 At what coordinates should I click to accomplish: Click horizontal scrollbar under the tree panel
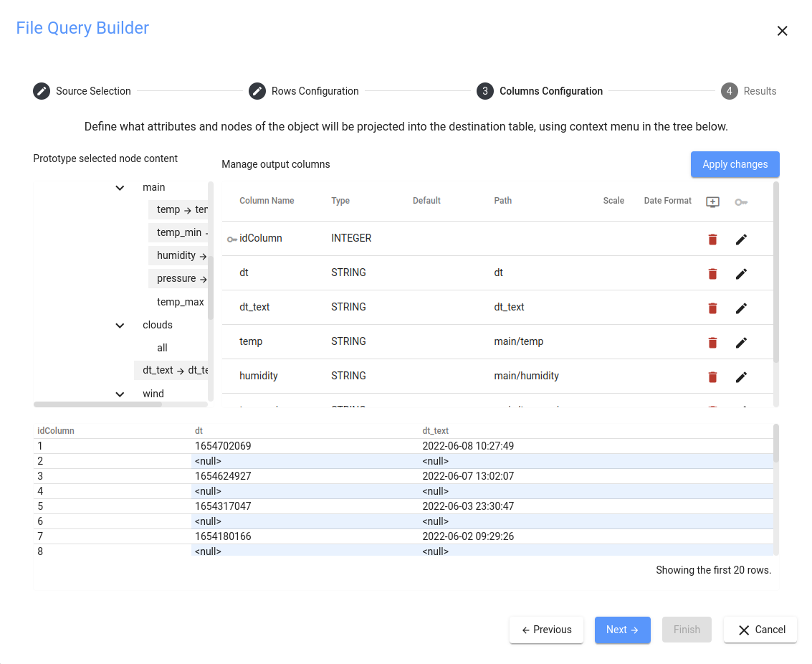click(x=98, y=404)
